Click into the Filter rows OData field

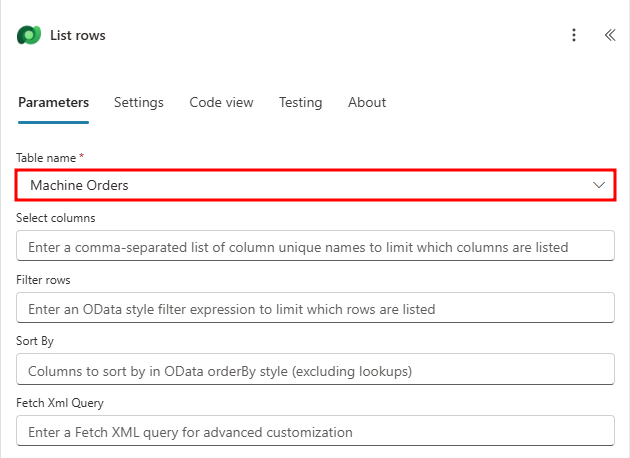click(315, 308)
